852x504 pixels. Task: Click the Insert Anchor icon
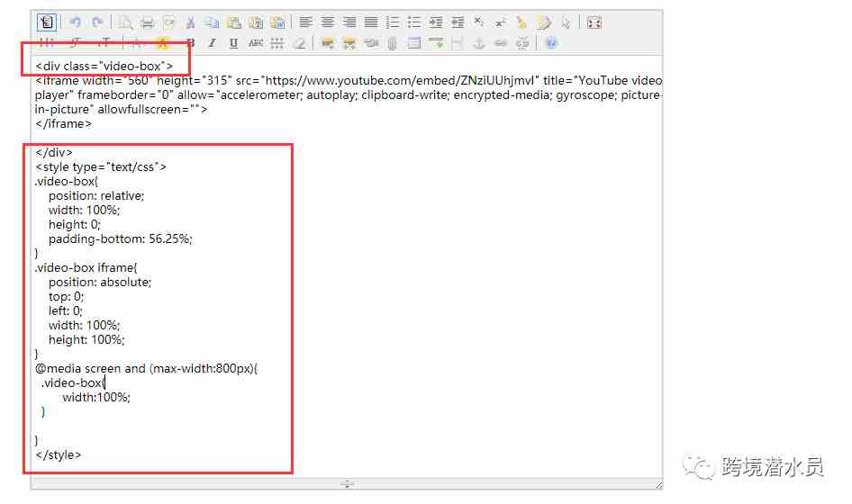479,43
